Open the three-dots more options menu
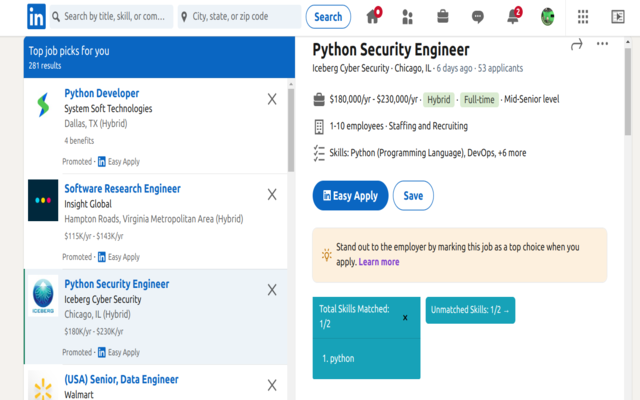This screenshot has width=640, height=400. (x=602, y=44)
